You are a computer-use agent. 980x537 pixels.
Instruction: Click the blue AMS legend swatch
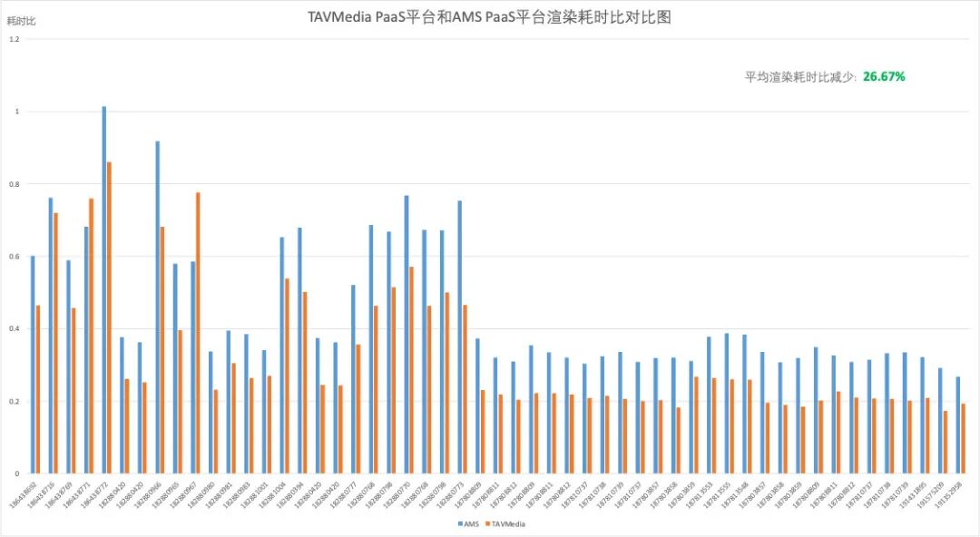461,524
